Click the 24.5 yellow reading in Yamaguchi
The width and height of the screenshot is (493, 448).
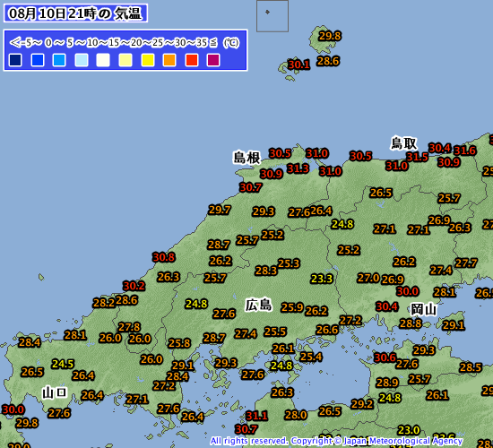click(x=63, y=364)
